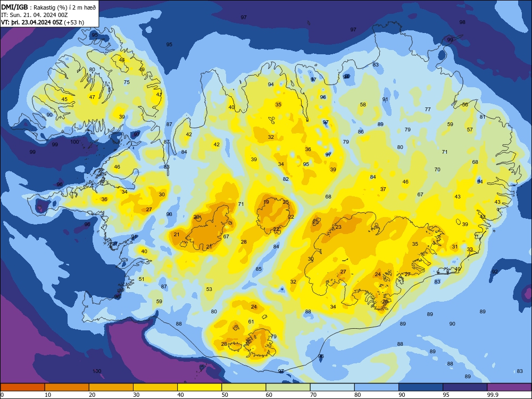Click the map value 33
Screen dimensions: 532x399
coord(470,250)
